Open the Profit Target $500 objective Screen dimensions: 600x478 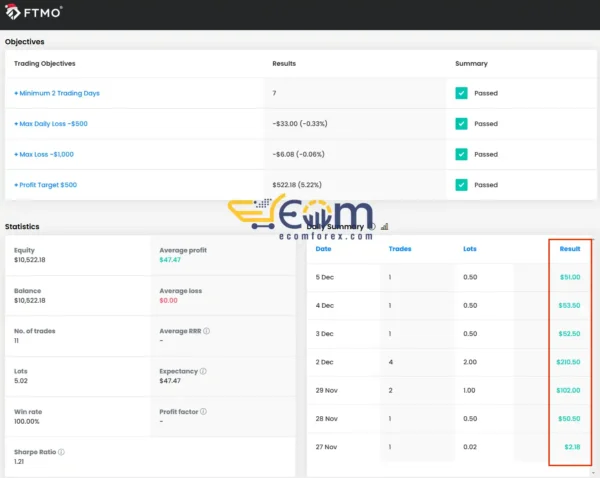pyautogui.click(x=47, y=185)
